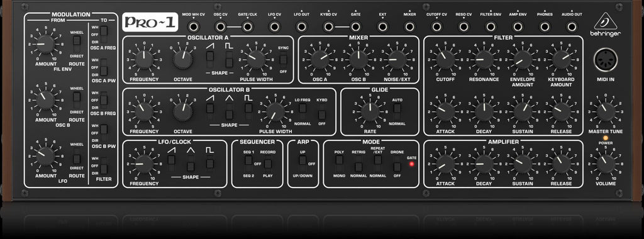The width and height of the screenshot is (644, 239).
Task: Click the GATE output jack
Action: 356,27
